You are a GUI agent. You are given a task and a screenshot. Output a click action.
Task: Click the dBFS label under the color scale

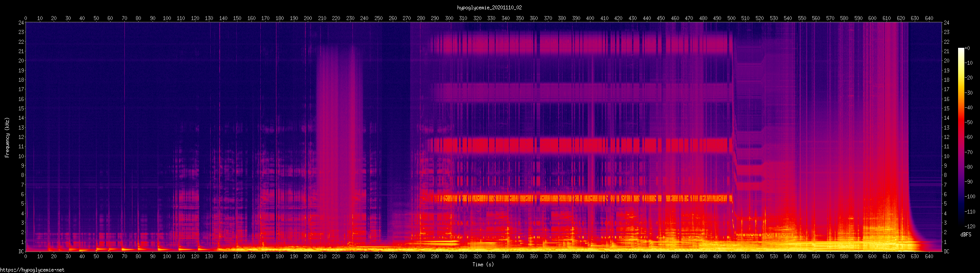point(966,235)
